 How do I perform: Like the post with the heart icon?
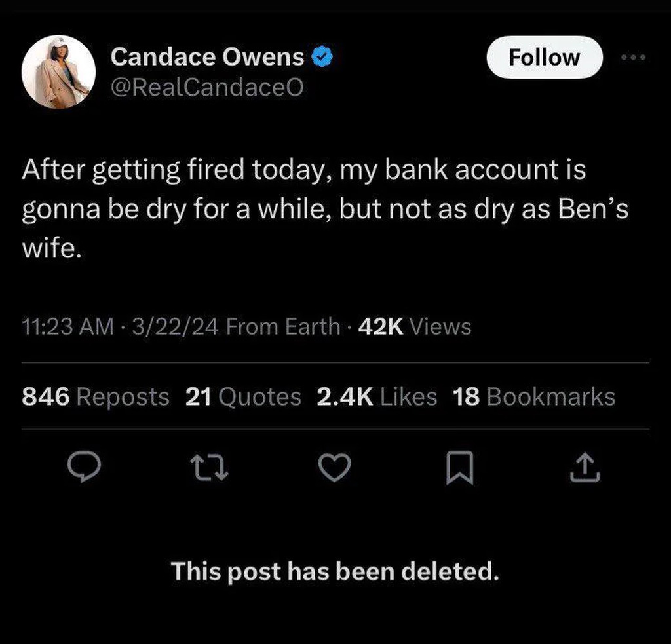coord(334,468)
